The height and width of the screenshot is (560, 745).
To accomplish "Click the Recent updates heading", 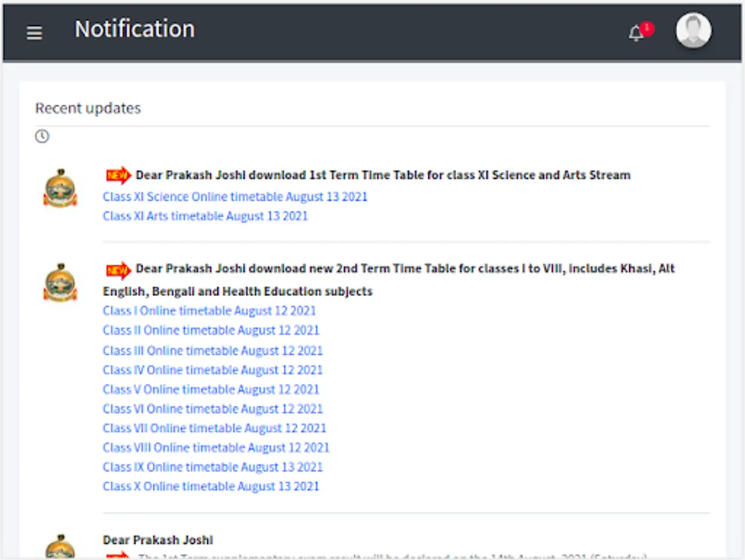I will 87,108.
